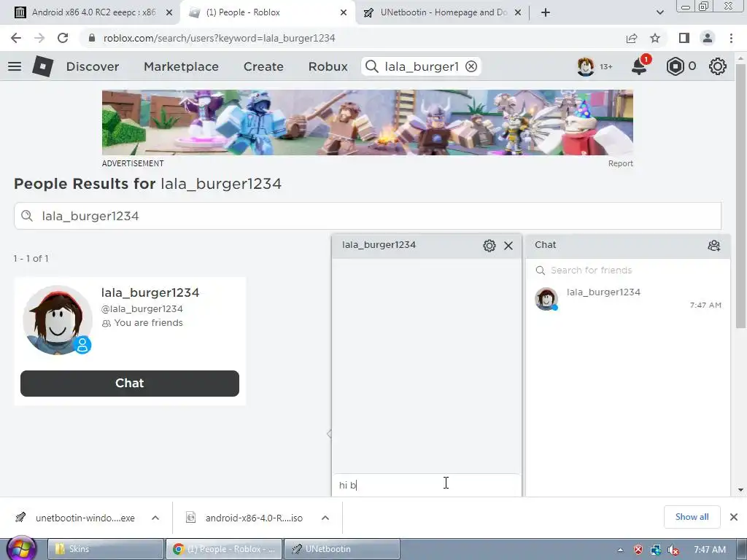Click the people results search field
Image resolution: width=747 pixels, height=560 pixels.
coord(368,216)
